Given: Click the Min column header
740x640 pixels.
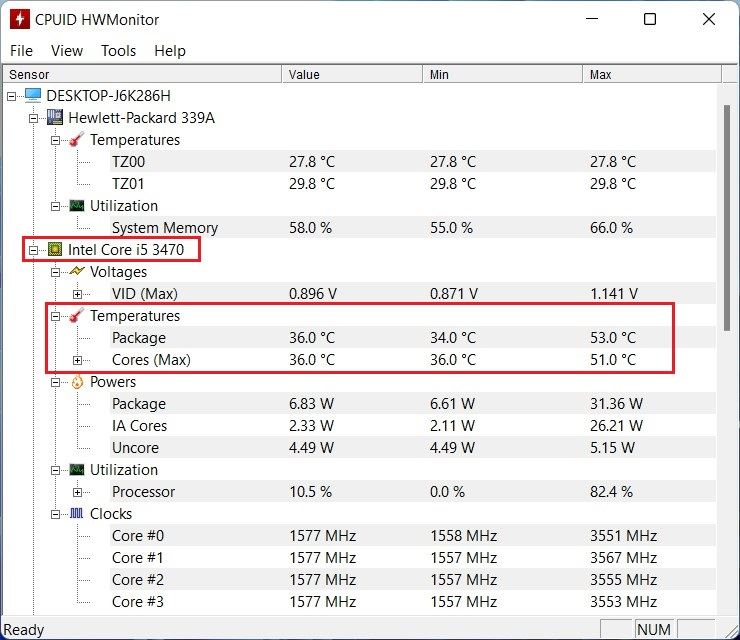Looking at the screenshot, I should point(503,75).
